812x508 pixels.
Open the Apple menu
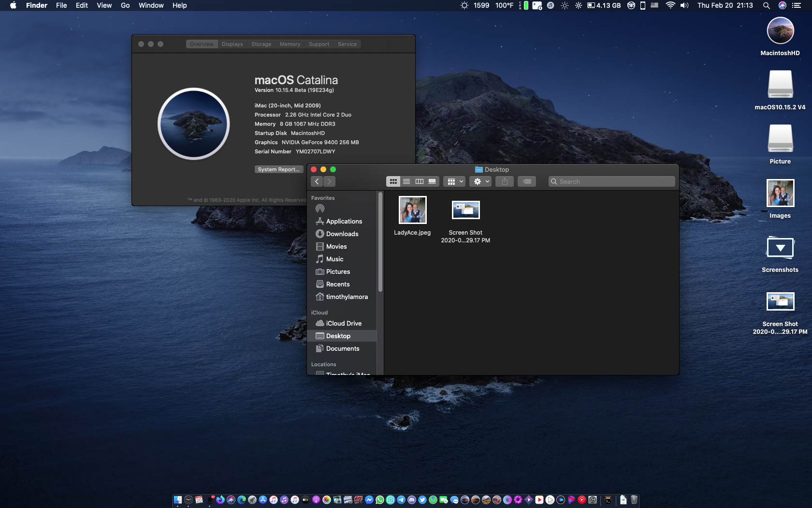coord(14,5)
